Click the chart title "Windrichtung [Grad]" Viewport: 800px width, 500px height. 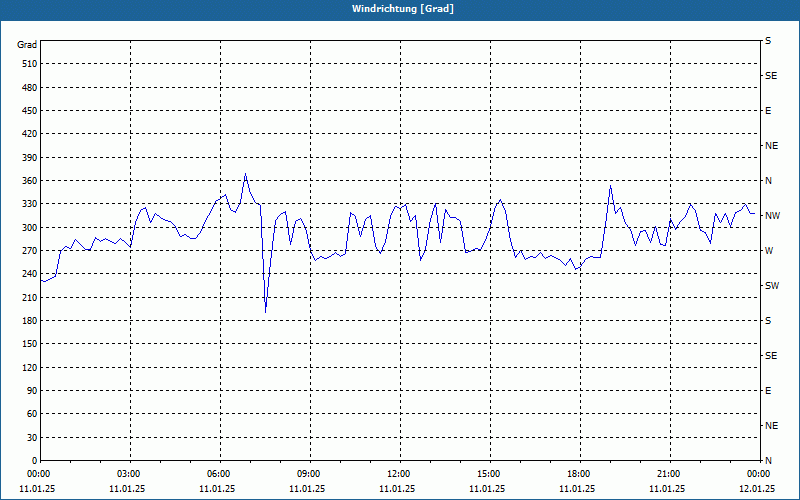[x=403, y=9]
